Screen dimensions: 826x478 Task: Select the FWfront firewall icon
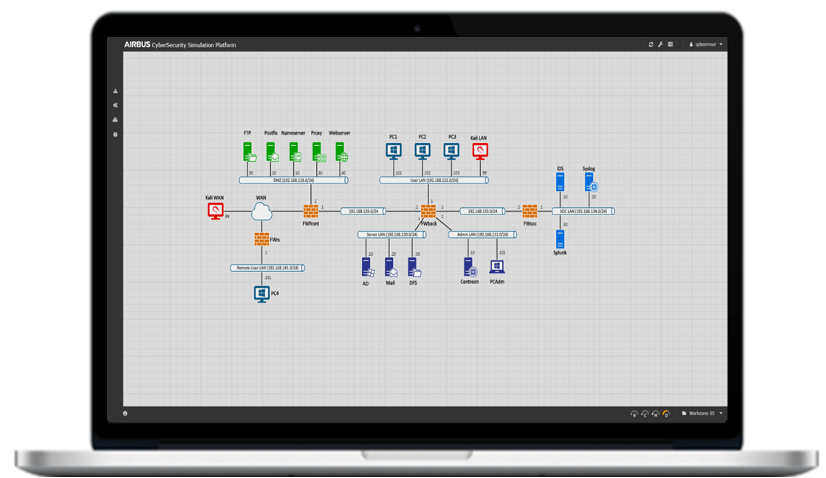click(311, 211)
